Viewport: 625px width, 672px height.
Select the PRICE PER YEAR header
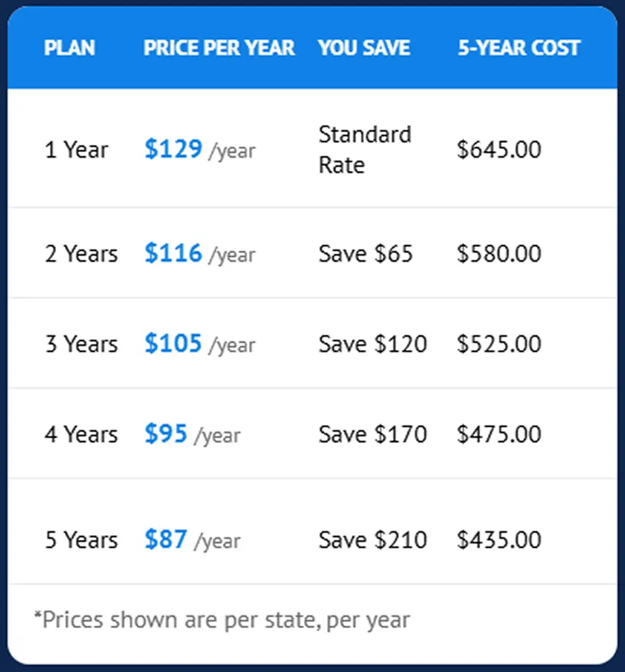point(219,47)
